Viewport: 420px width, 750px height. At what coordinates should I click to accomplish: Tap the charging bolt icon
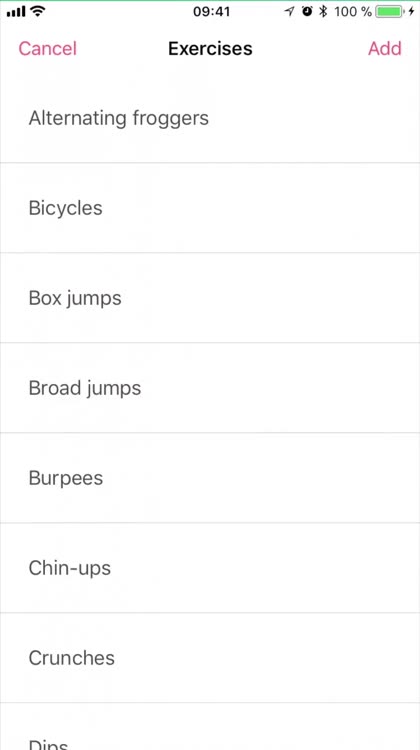coord(411,11)
